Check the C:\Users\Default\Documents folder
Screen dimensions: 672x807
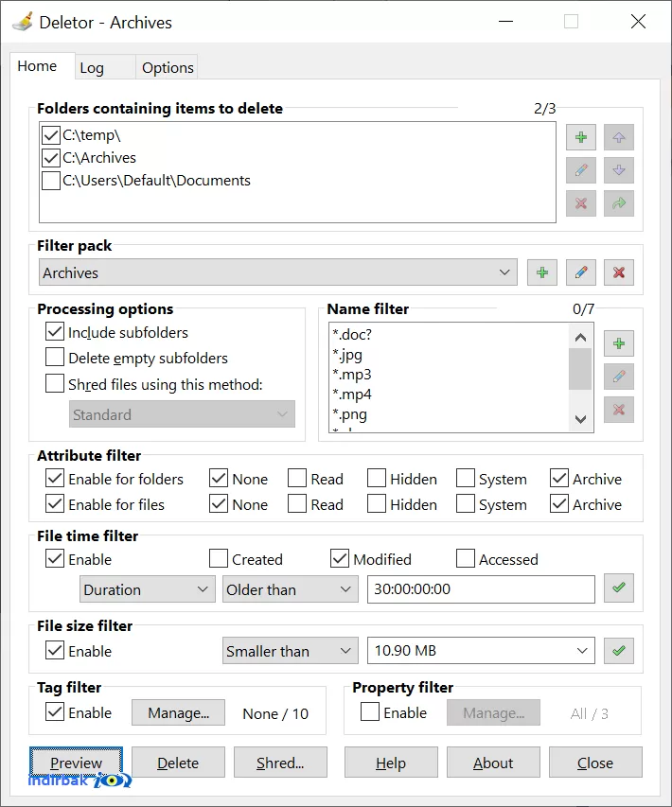click(x=51, y=181)
